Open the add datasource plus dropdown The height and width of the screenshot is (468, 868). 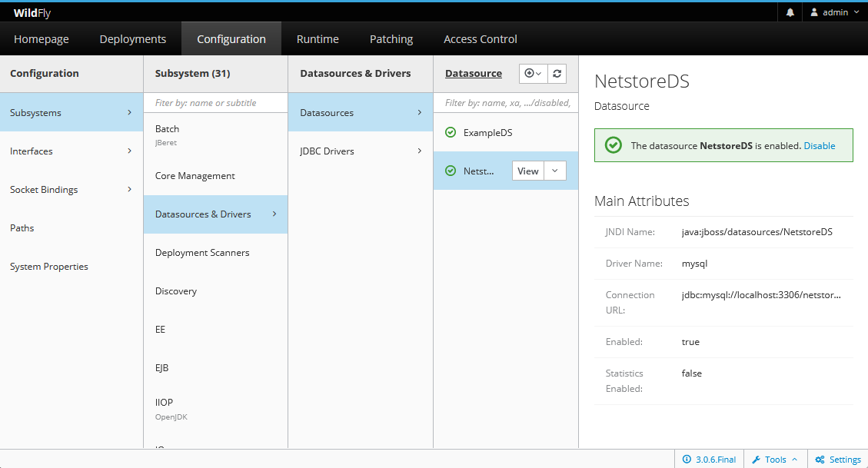tap(533, 74)
